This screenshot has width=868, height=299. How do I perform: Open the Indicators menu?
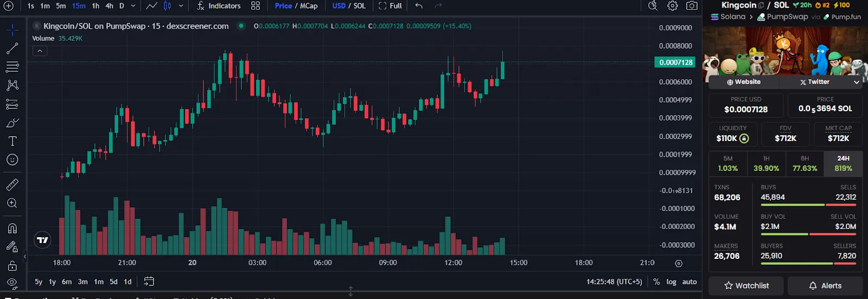219,6
